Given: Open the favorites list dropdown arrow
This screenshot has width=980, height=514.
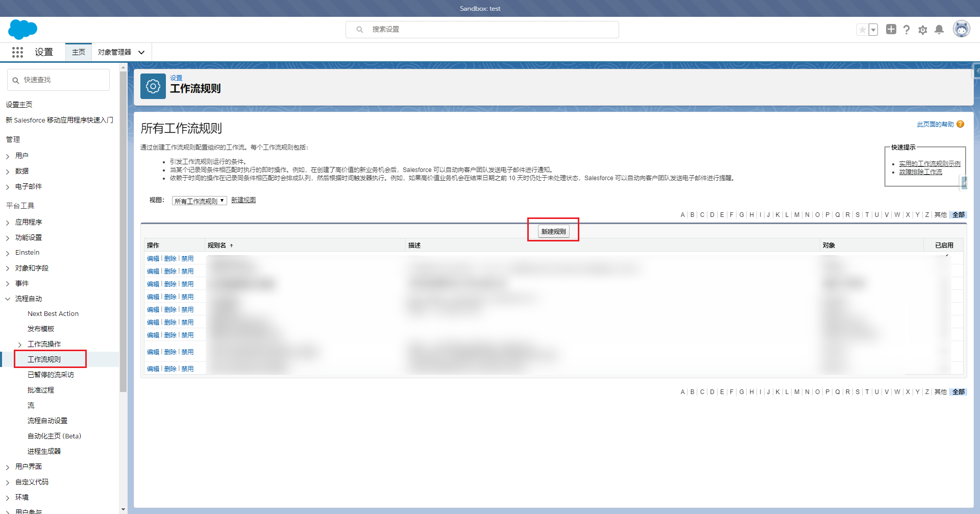Looking at the screenshot, I should (x=873, y=30).
